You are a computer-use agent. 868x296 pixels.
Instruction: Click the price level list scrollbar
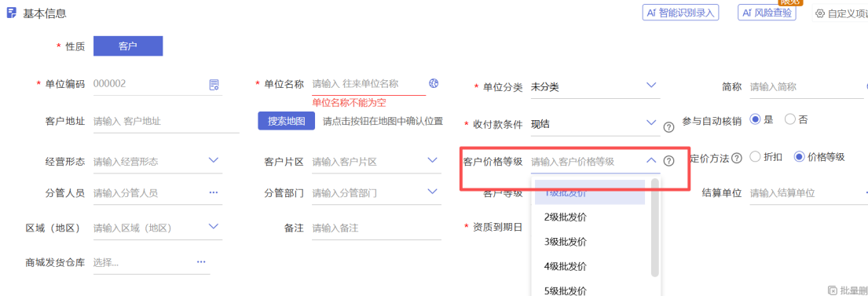click(655, 228)
